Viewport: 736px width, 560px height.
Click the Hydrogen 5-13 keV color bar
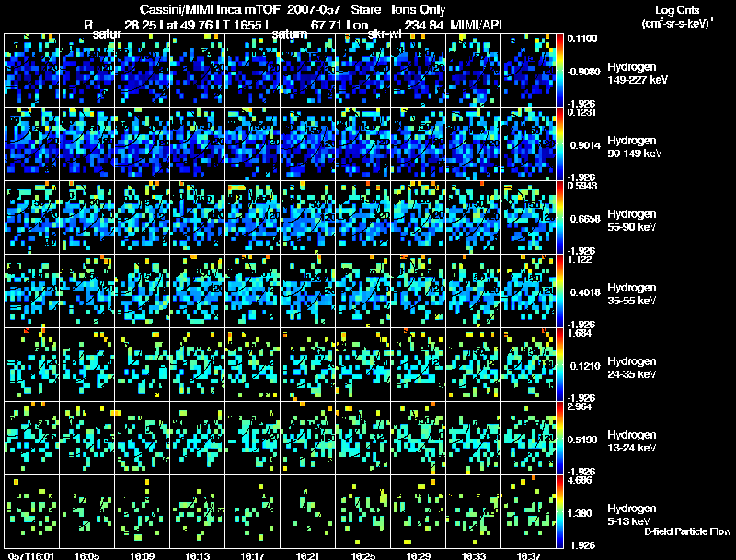[x=559, y=511]
